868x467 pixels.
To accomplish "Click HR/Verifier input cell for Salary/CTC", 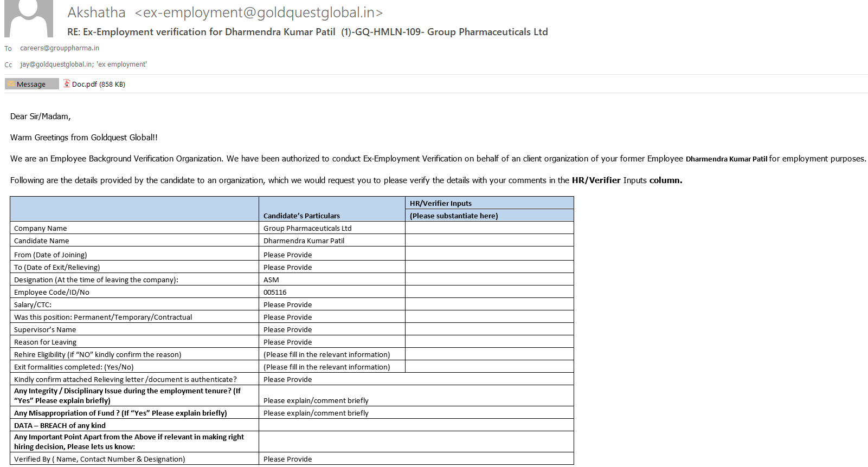I will [489, 304].
